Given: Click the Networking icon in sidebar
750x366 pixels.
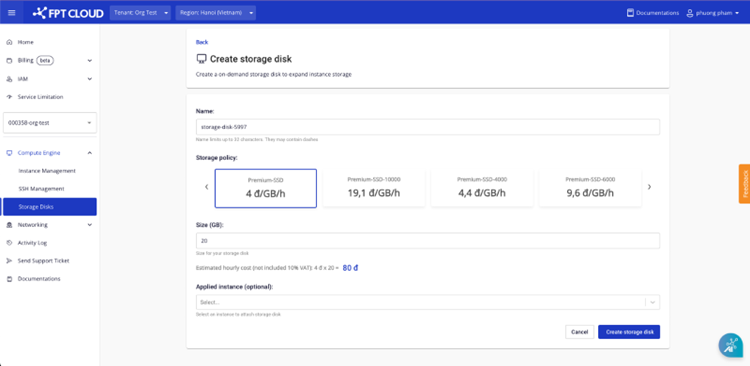Looking at the screenshot, I should coord(9,225).
